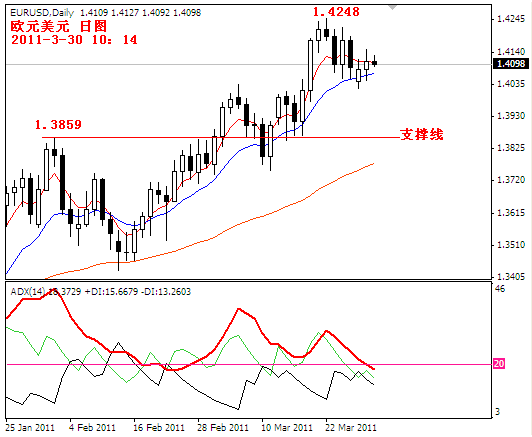
Task: Click the ADX scale value 3
Action: [x=498, y=412]
